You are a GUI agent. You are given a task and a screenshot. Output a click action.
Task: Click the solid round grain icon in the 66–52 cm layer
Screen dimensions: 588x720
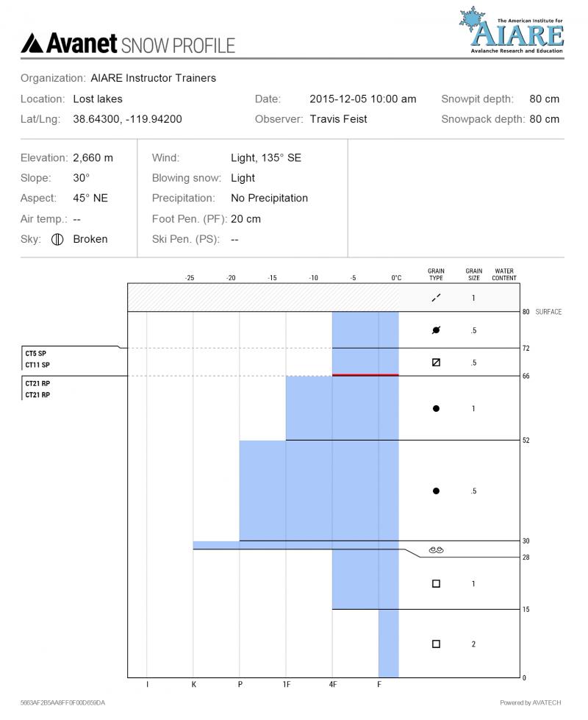coord(436,408)
